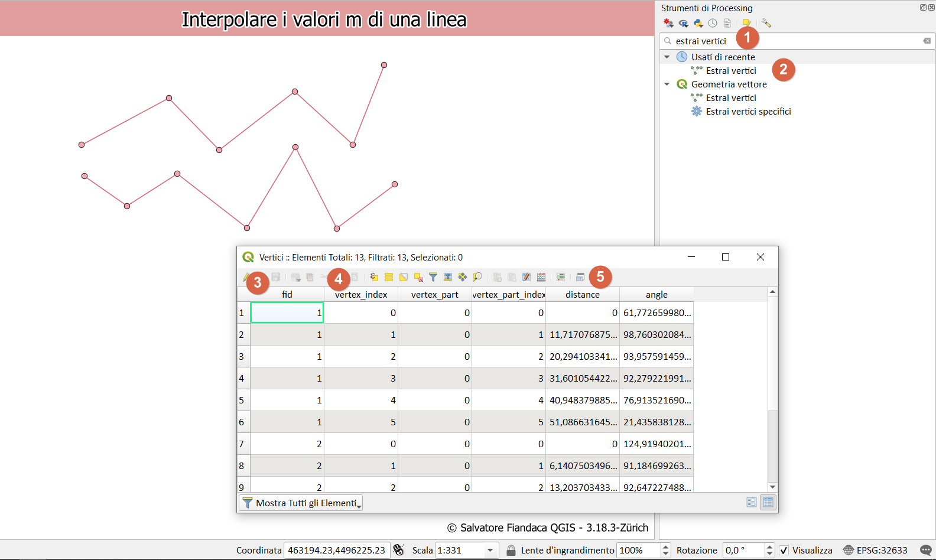Open the Python scripts menu in Processing toolbar
936x560 pixels.
698,23
